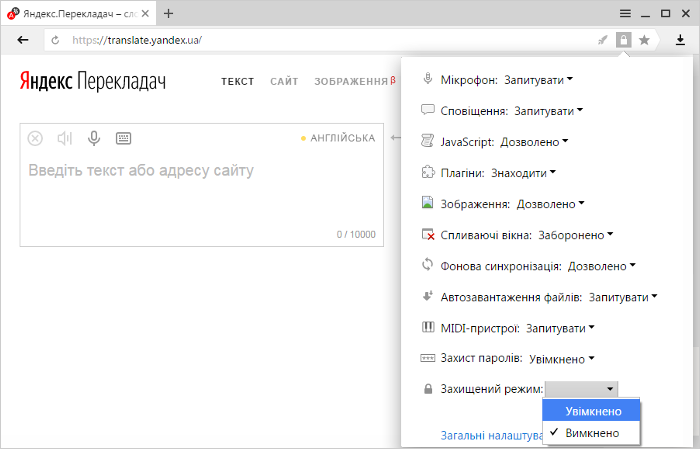Open the Загальні налаштування link
Image resolution: width=700 pixels, height=449 pixels.
coord(492,435)
